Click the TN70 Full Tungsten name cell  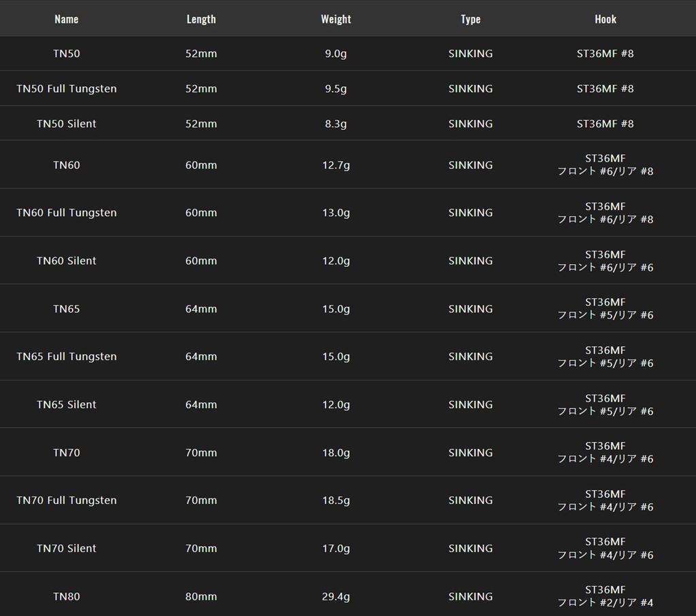[67, 501]
